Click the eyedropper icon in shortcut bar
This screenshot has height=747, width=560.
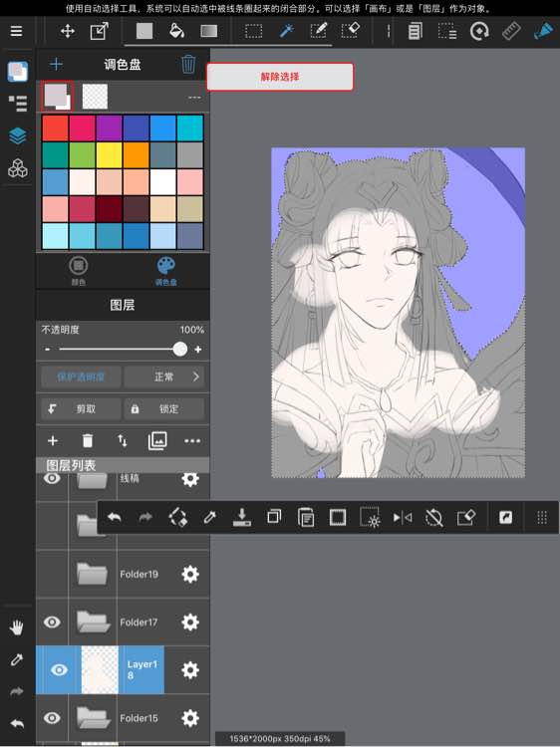click(209, 517)
